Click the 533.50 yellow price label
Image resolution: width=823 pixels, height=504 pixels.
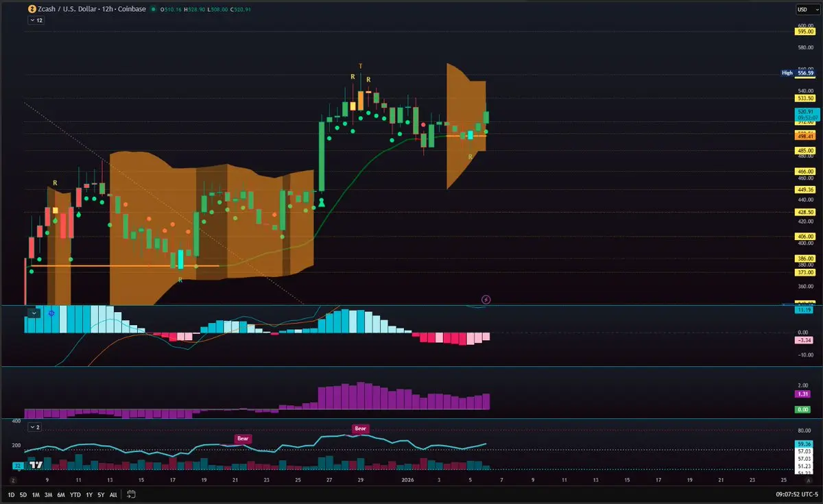(804, 98)
